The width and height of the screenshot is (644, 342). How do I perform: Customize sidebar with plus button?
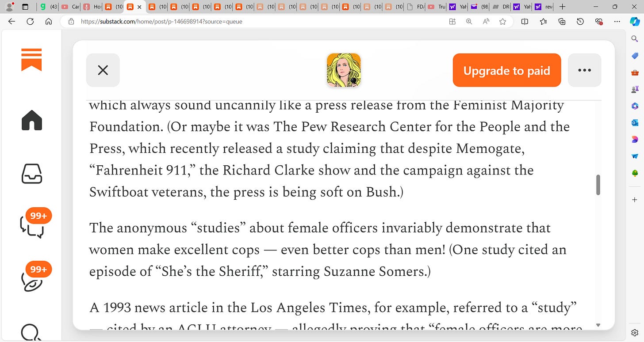[635, 200]
